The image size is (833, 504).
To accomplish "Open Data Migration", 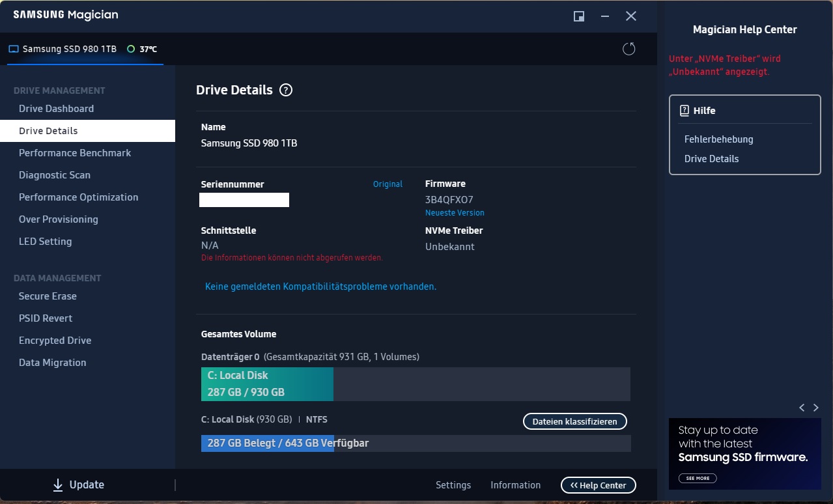I will click(52, 363).
